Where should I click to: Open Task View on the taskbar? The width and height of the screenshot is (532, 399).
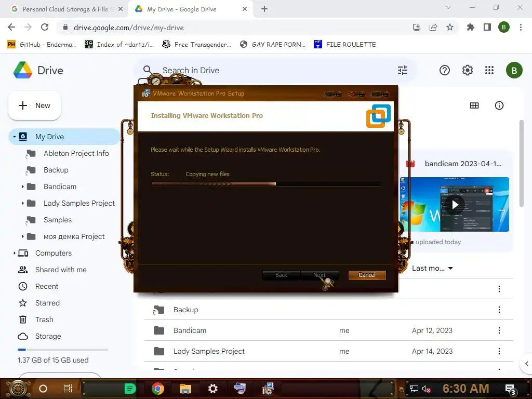pyautogui.click(x=68, y=389)
